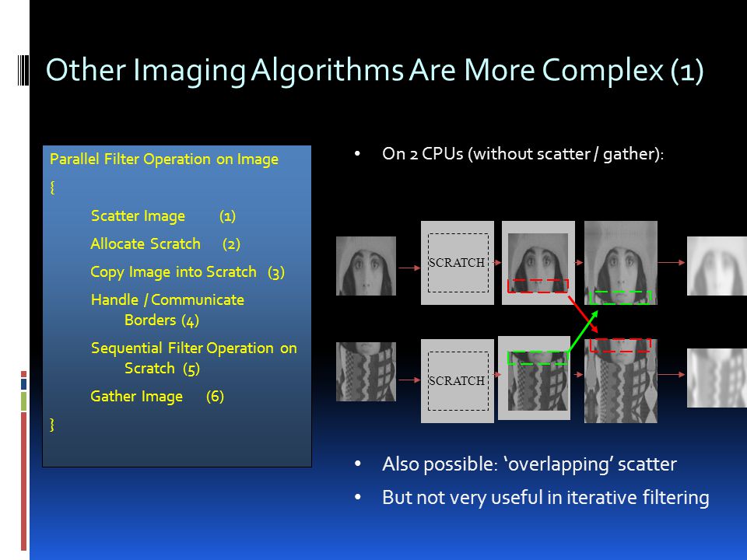
Task: Click the opening curly brace in code box
Action: point(52,187)
